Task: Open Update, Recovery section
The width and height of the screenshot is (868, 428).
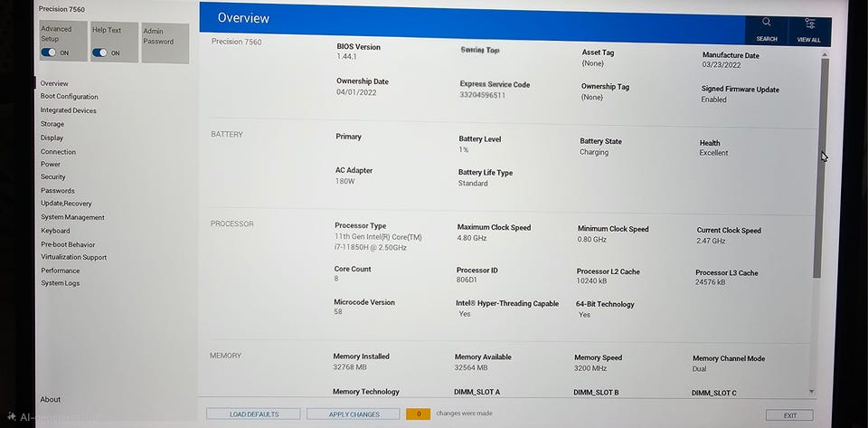Action: click(x=66, y=204)
